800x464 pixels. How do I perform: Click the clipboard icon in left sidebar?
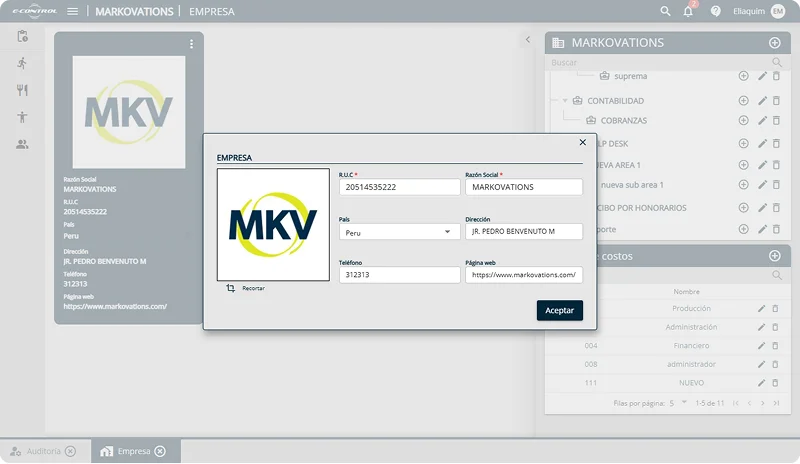point(22,36)
